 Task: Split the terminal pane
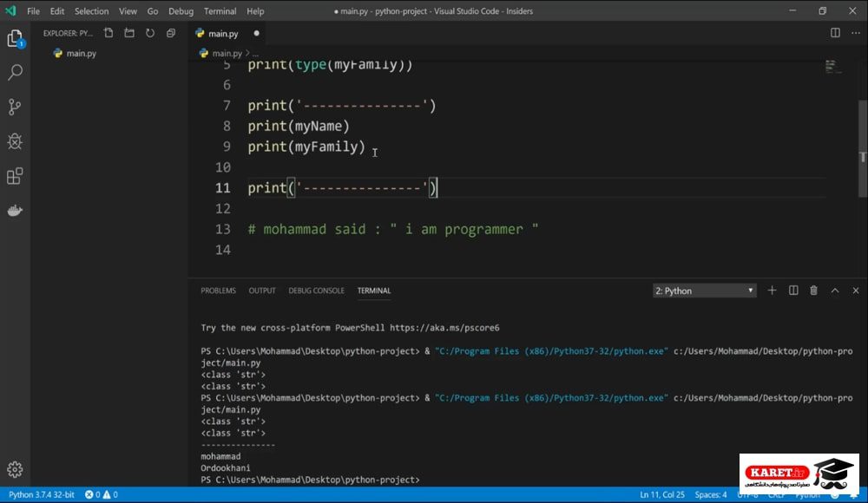[x=793, y=291]
